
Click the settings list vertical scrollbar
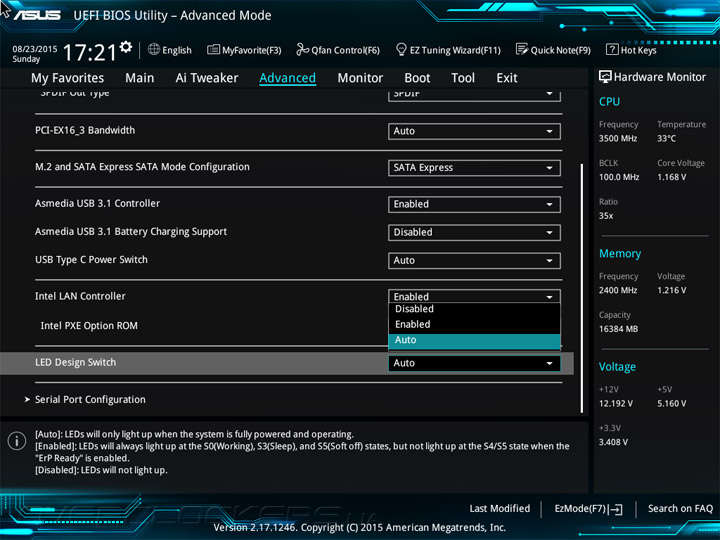[582, 288]
